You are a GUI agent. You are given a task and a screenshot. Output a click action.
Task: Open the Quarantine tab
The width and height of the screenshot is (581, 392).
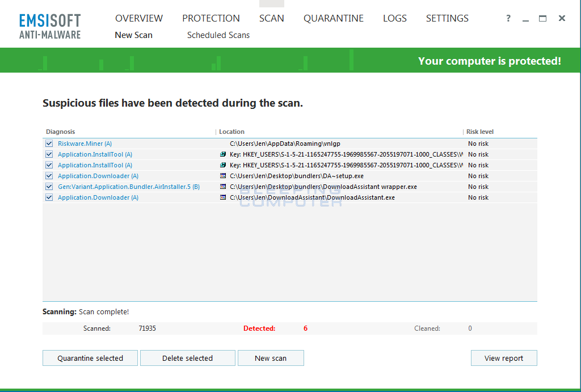pos(334,18)
